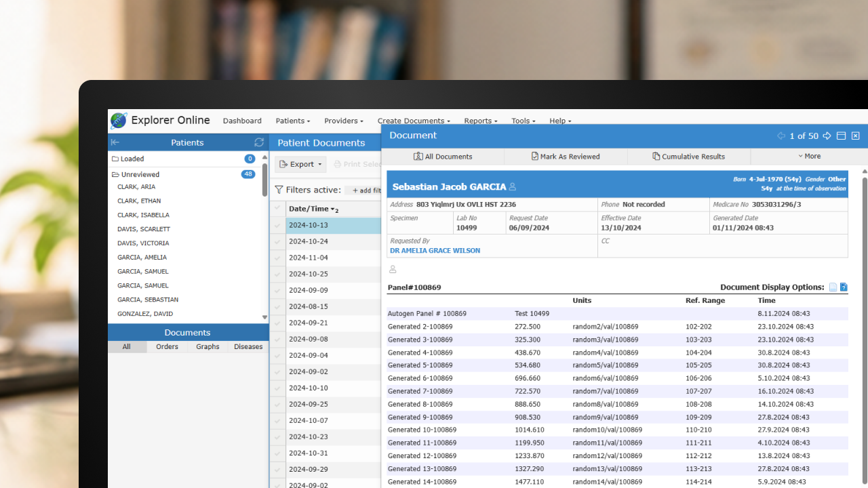Click the All Documents icon

click(x=418, y=157)
